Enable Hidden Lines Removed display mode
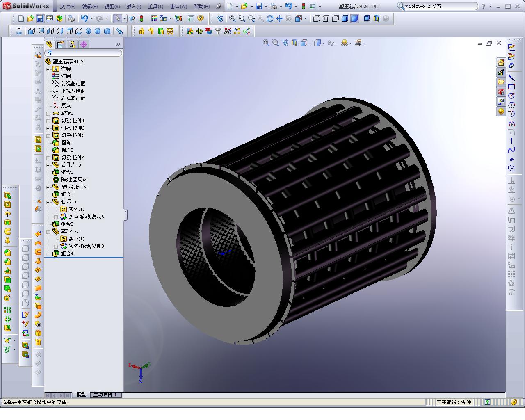This screenshot has width=525, height=420. click(336, 18)
